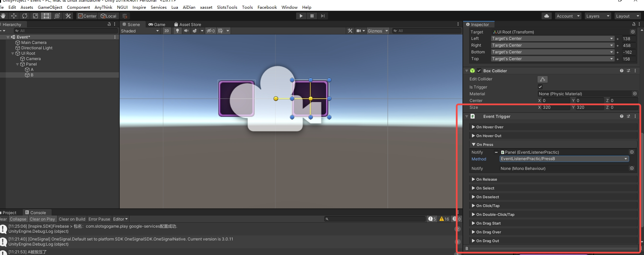Toggle scene lighting bulb icon
This screenshot has width=644, height=255.
point(177,31)
